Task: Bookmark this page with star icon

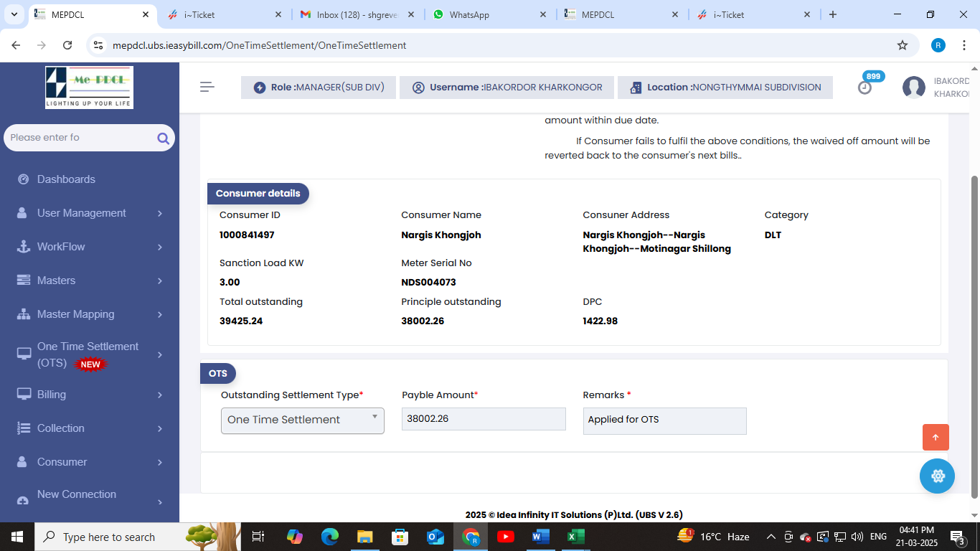Action: (903, 45)
